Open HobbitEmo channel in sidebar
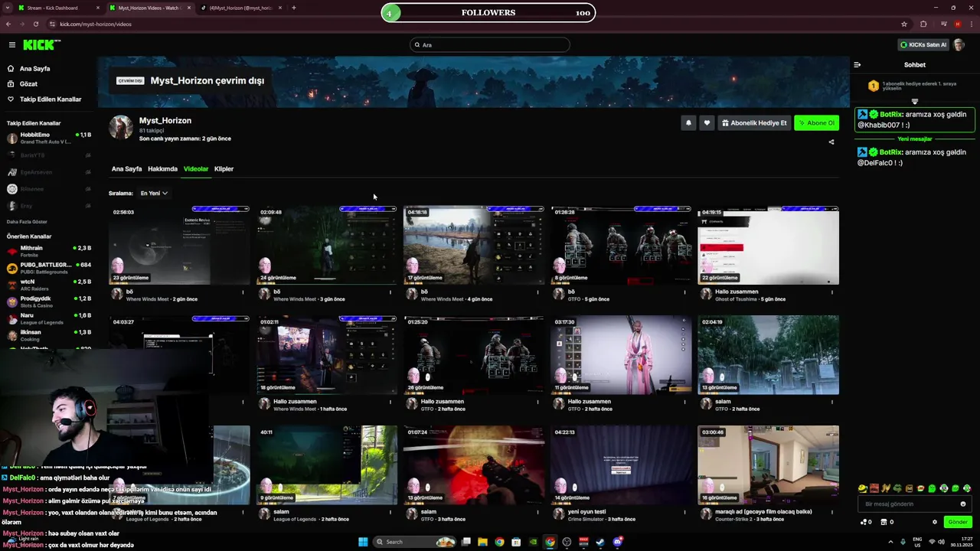 [x=49, y=138]
